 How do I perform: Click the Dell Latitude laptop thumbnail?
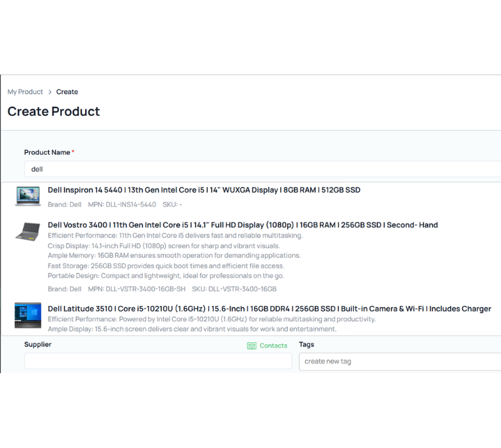tap(28, 315)
